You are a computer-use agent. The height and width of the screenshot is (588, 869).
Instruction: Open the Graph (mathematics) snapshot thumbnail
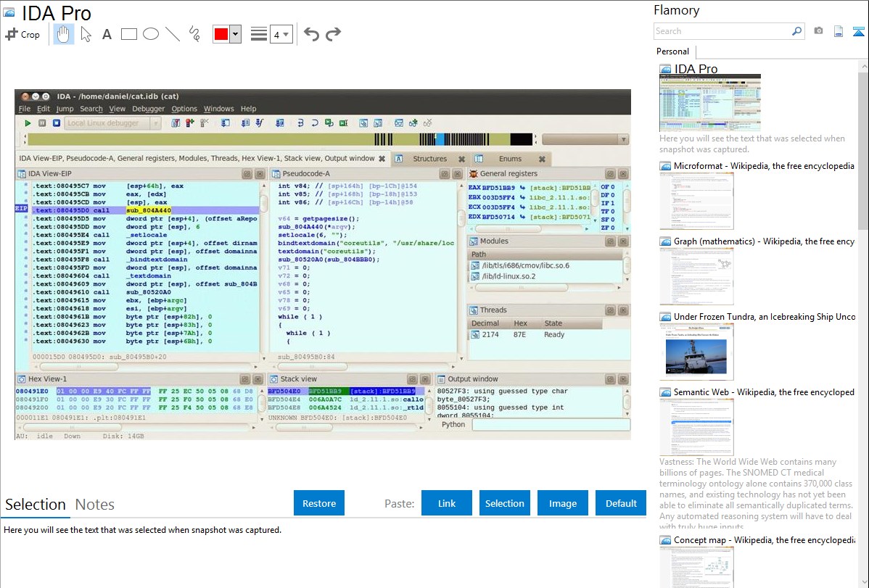pyautogui.click(x=696, y=276)
